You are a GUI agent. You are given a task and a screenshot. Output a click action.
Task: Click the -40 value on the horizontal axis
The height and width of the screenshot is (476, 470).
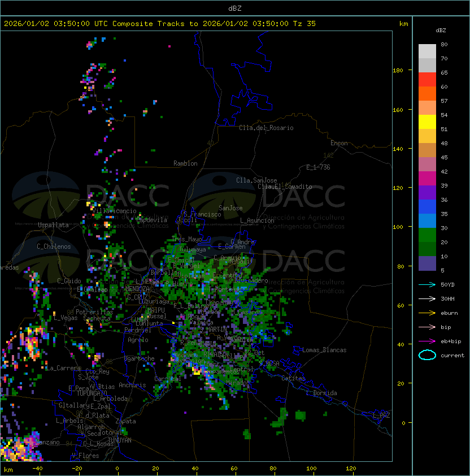point(38,469)
